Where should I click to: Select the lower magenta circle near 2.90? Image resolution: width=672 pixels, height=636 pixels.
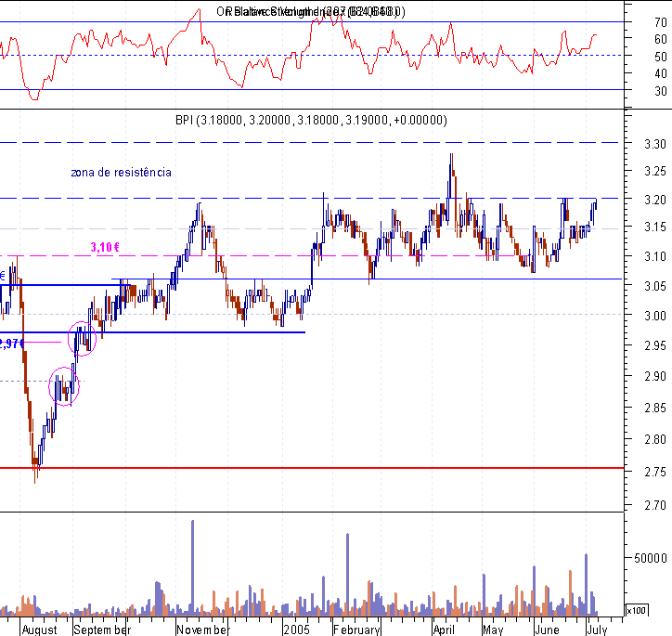[x=64, y=386]
